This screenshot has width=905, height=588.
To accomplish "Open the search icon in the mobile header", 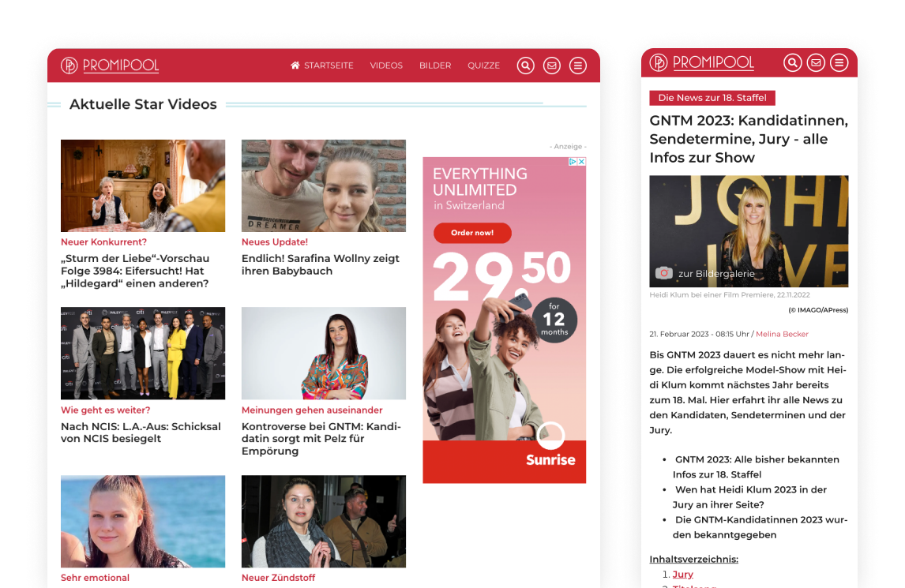I will (x=793, y=62).
